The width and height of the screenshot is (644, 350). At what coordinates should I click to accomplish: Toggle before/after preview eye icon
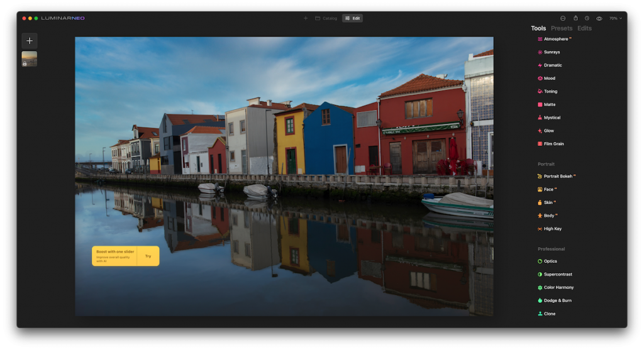click(599, 18)
